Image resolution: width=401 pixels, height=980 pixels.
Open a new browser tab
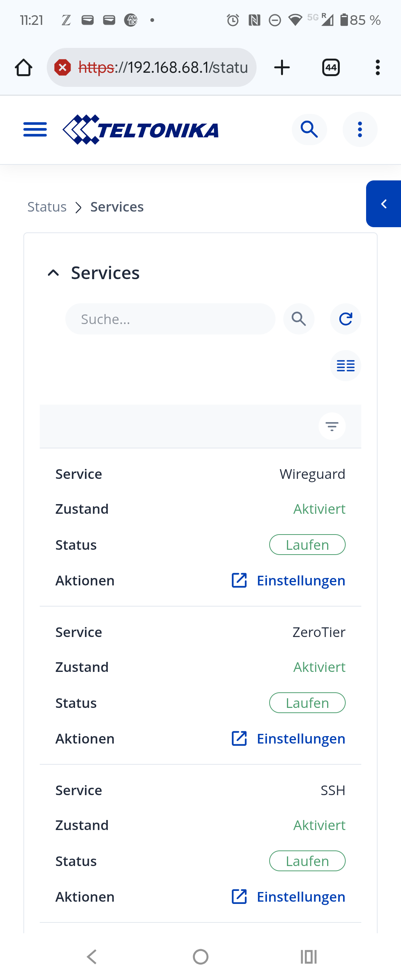click(x=282, y=68)
